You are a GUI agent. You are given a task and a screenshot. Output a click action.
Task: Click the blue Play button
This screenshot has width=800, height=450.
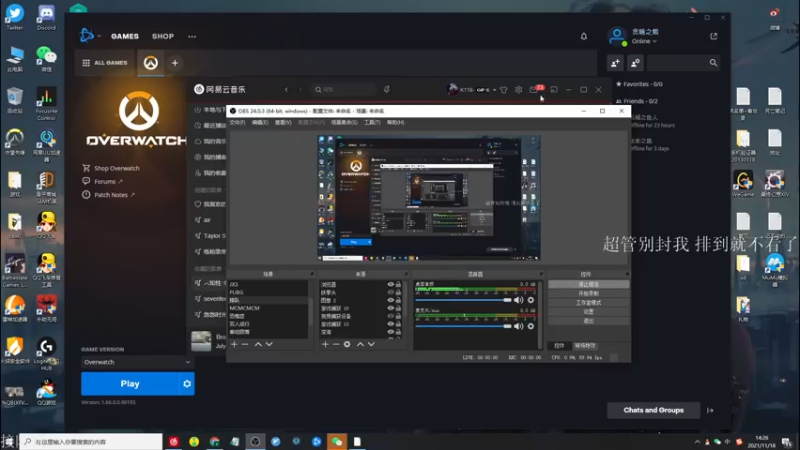pos(130,384)
